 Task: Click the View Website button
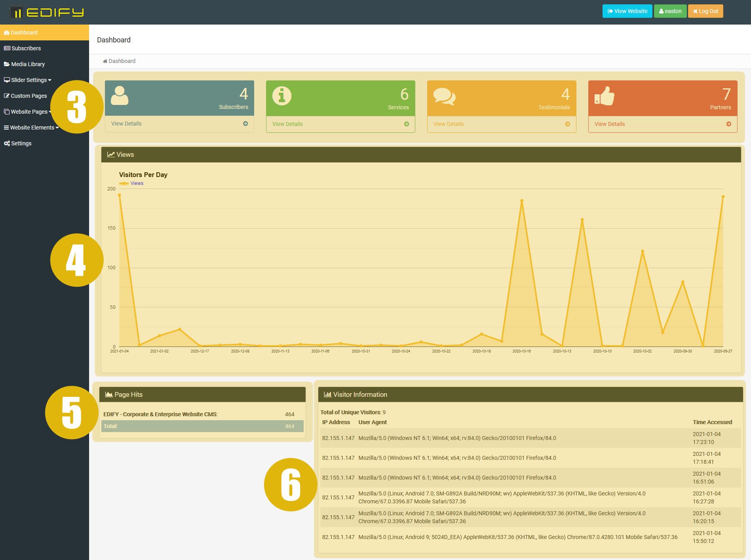pyautogui.click(x=627, y=11)
